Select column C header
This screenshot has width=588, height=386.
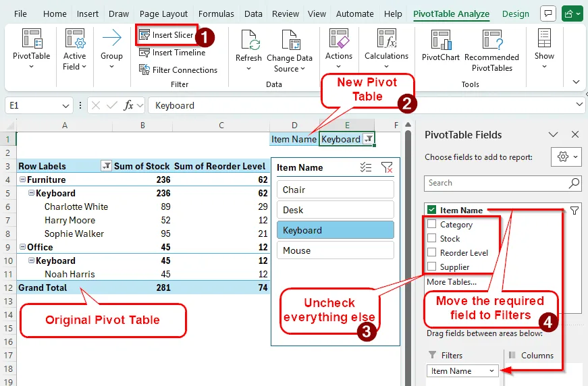coord(221,125)
